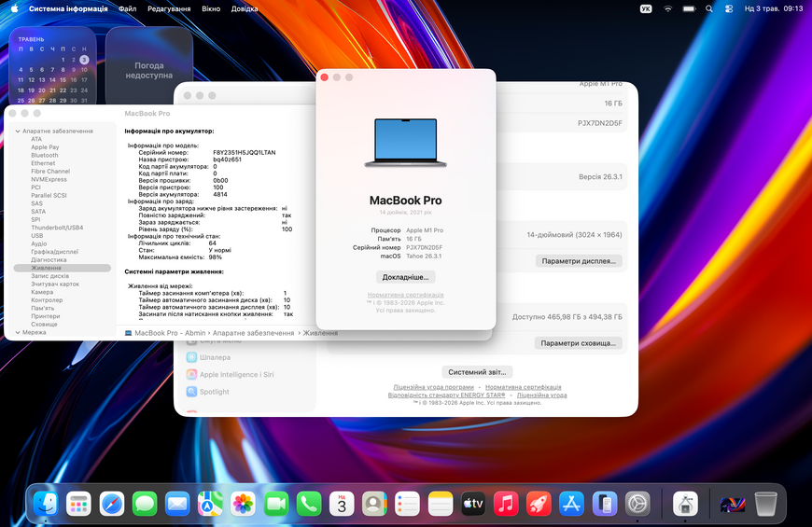812x527 pixels.
Task: Select Apple Pay in hardware tree
Action: pyautogui.click(x=45, y=147)
